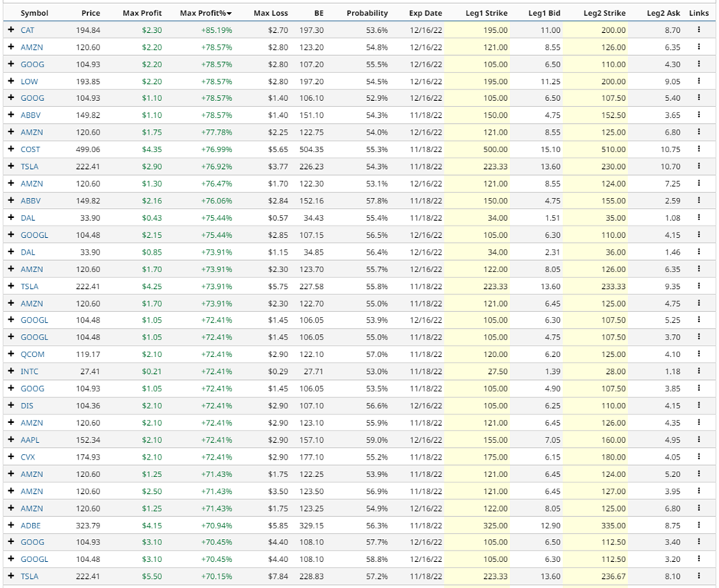This screenshot has height=588, width=719.
Task: Open the links menu for the AAPL row
Action: (699, 440)
